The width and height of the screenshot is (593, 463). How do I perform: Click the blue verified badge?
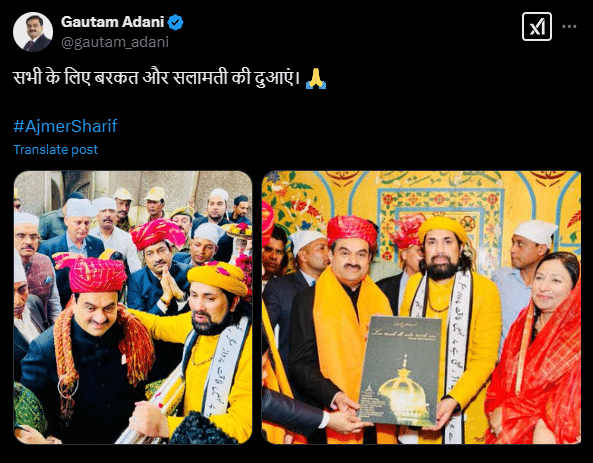175,22
